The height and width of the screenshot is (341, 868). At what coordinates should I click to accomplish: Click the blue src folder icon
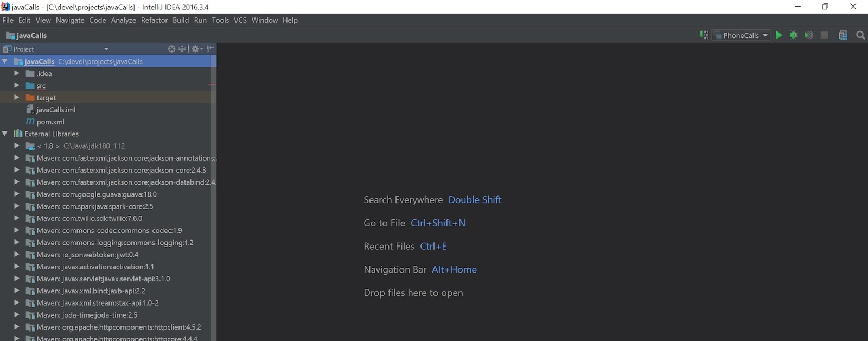(30, 86)
